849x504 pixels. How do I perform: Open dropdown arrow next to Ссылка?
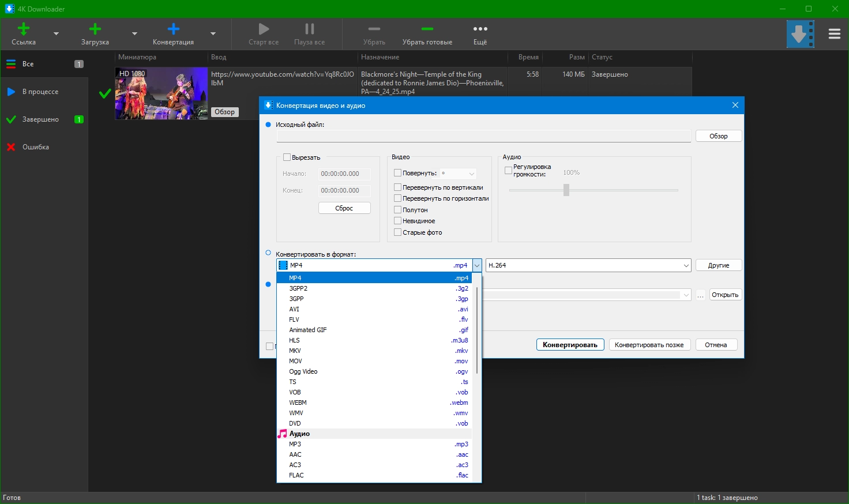pyautogui.click(x=56, y=34)
